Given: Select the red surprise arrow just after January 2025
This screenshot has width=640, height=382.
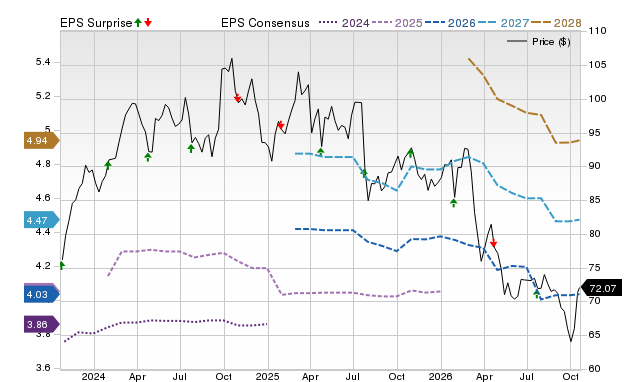Looking at the screenshot, I should (280, 125).
